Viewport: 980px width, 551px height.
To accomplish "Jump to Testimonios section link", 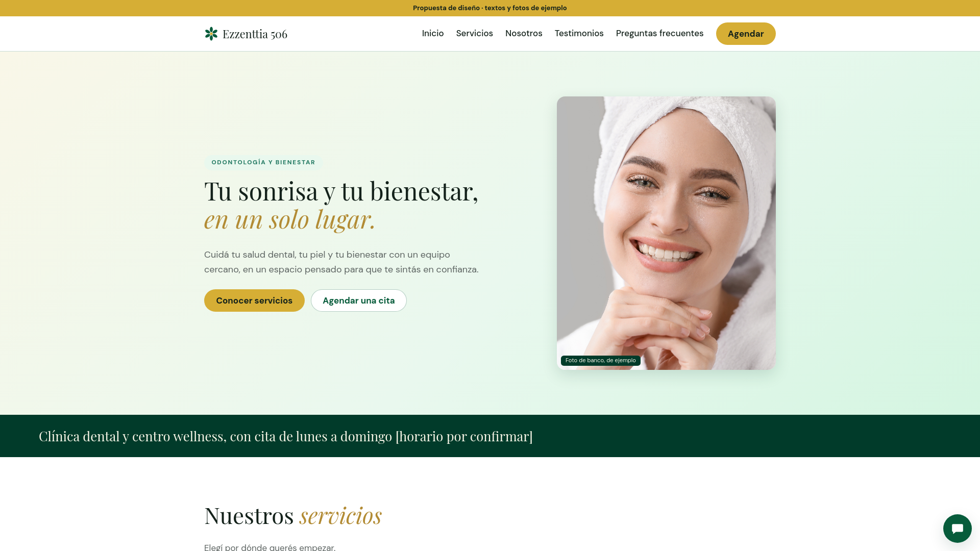I will pyautogui.click(x=579, y=33).
